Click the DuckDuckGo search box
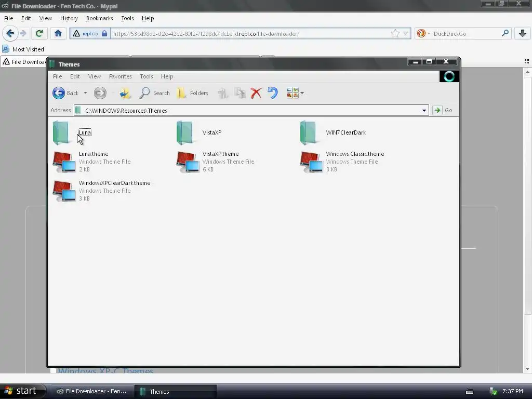The height and width of the screenshot is (399, 532). 465,34
